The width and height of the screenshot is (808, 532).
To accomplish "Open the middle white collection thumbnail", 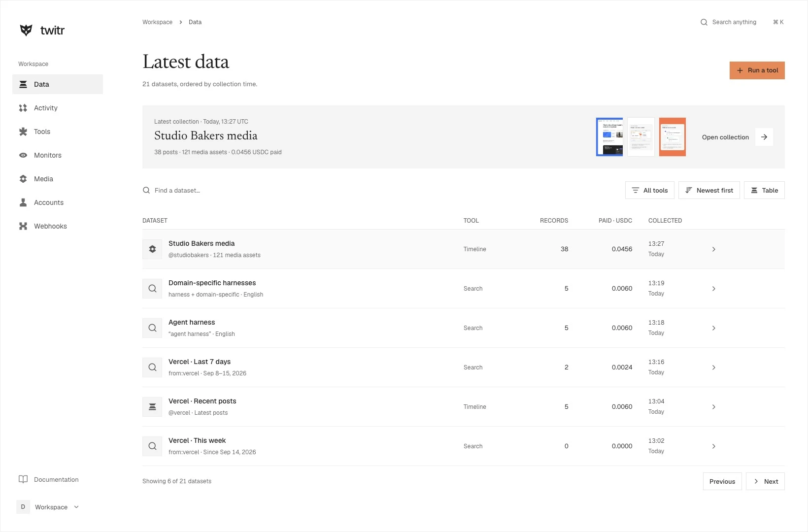I will click(x=641, y=137).
